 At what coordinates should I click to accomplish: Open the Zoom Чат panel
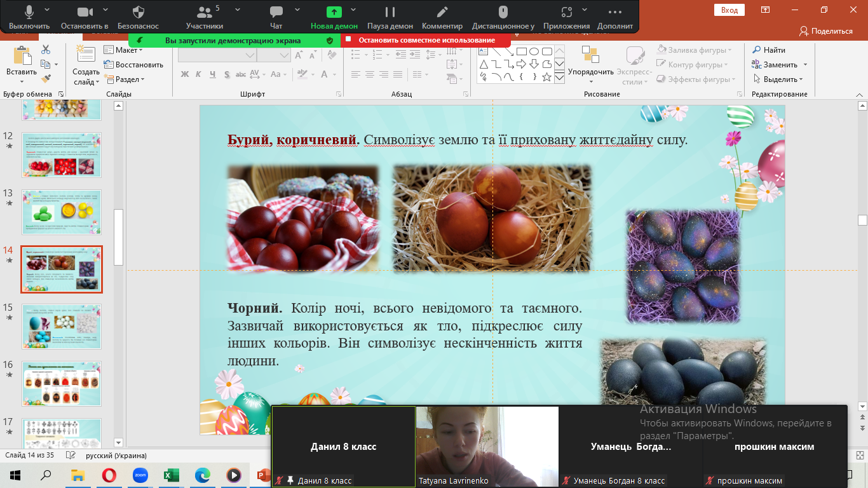(276, 17)
